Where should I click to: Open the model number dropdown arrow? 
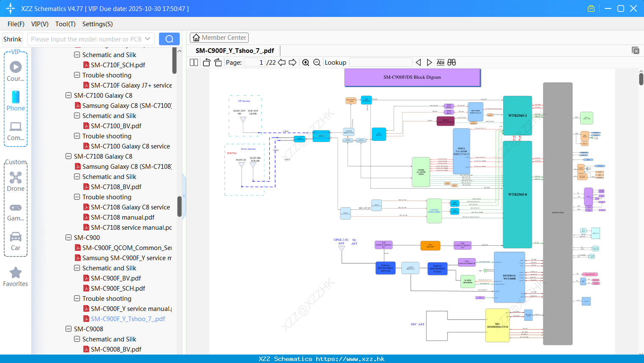[148, 39]
